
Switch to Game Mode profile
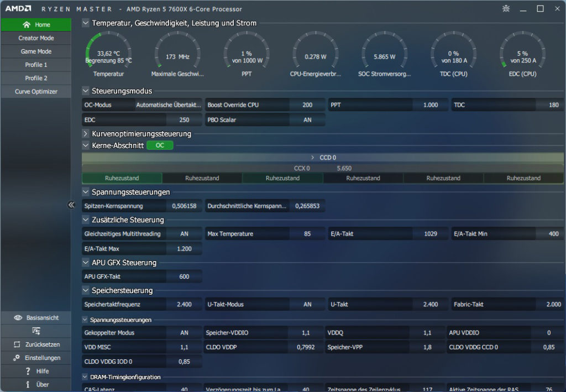[36, 51]
